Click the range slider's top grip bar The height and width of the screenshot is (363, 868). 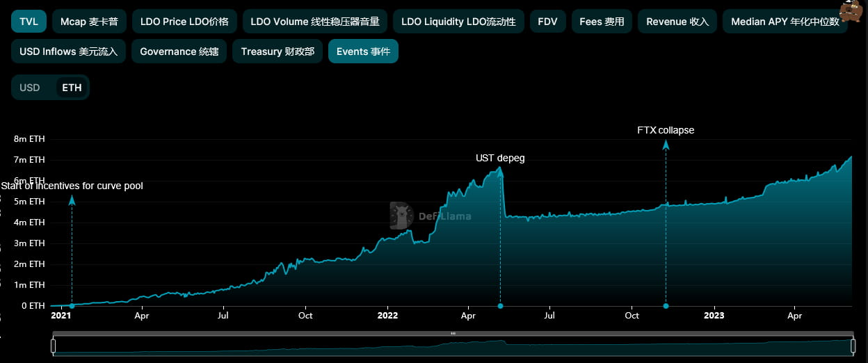point(453,334)
